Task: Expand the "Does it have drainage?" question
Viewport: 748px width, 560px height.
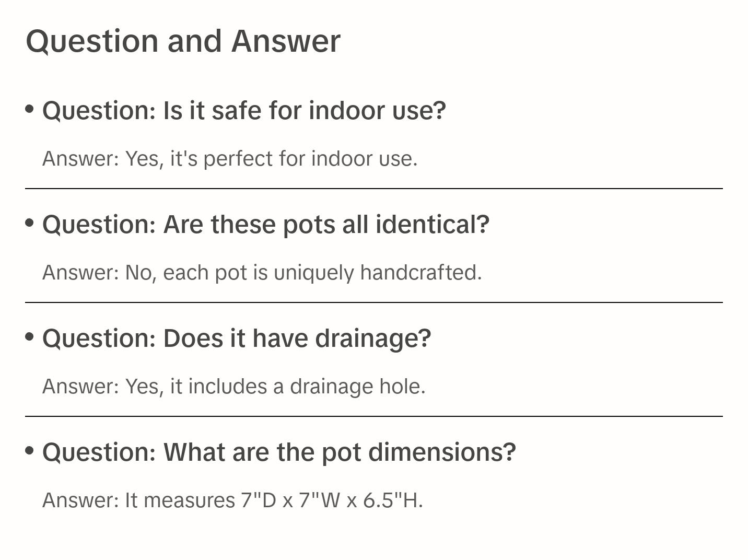Action: (x=237, y=339)
